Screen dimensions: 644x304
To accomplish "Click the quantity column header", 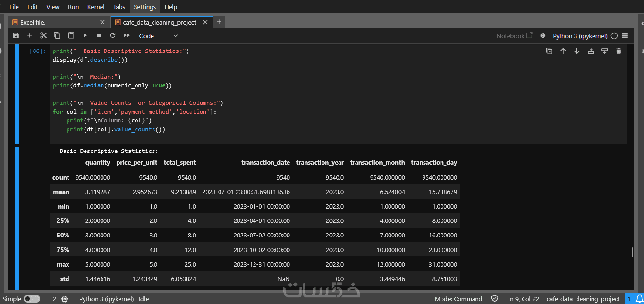I will (x=98, y=163).
